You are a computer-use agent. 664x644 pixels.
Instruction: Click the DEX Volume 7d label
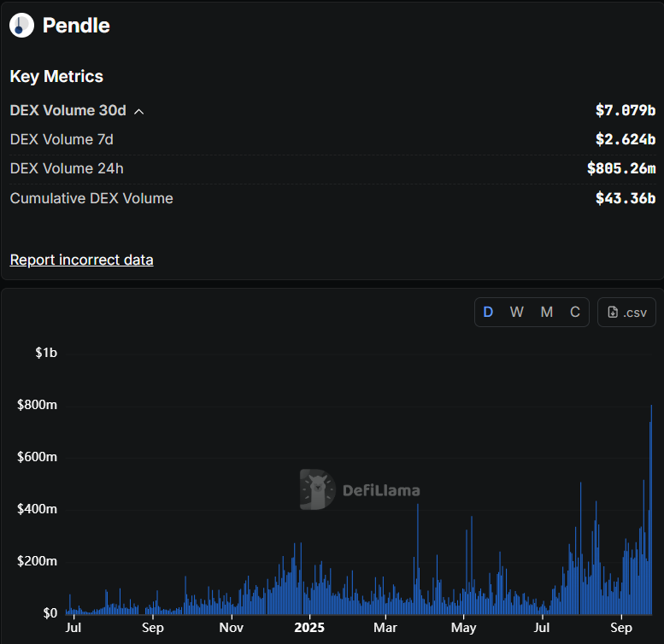click(x=62, y=139)
